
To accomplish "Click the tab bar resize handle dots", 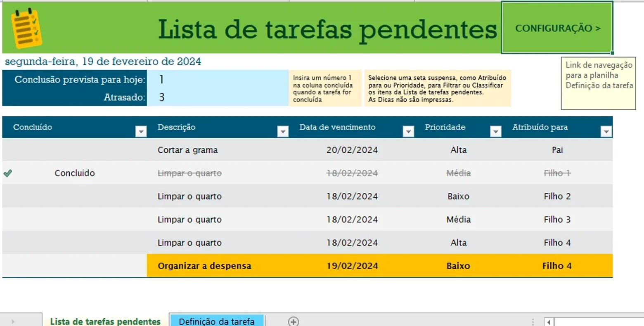I will tap(533, 322).
